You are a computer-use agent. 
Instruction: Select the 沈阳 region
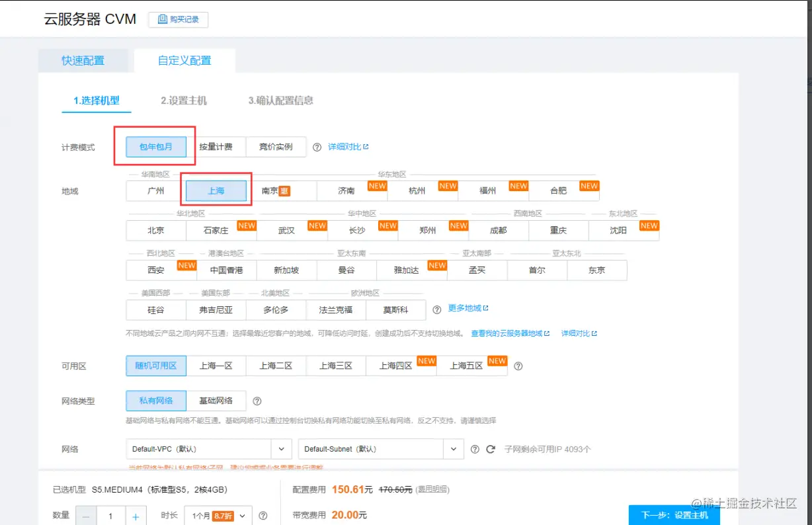pyautogui.click(x=624, y=230)
